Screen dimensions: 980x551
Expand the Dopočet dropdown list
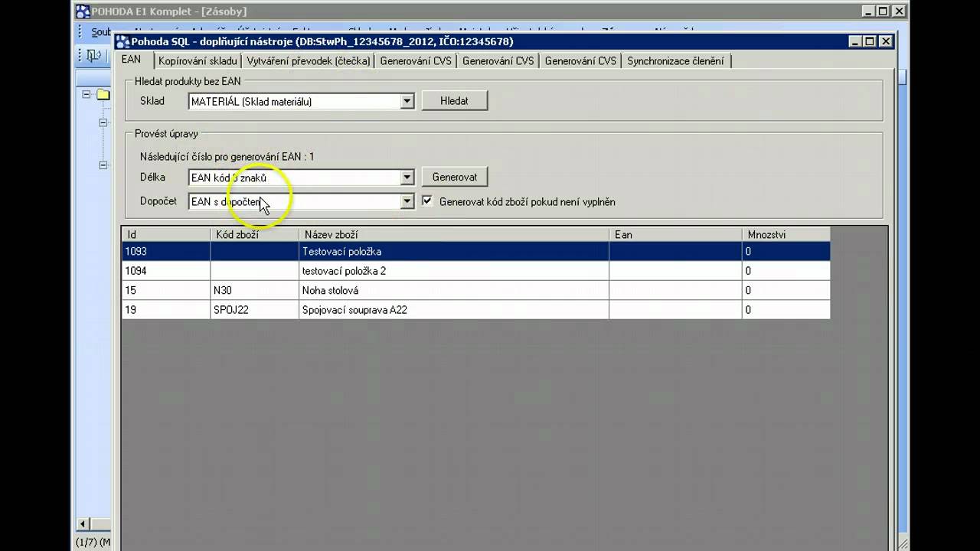(x=407, y=201)
